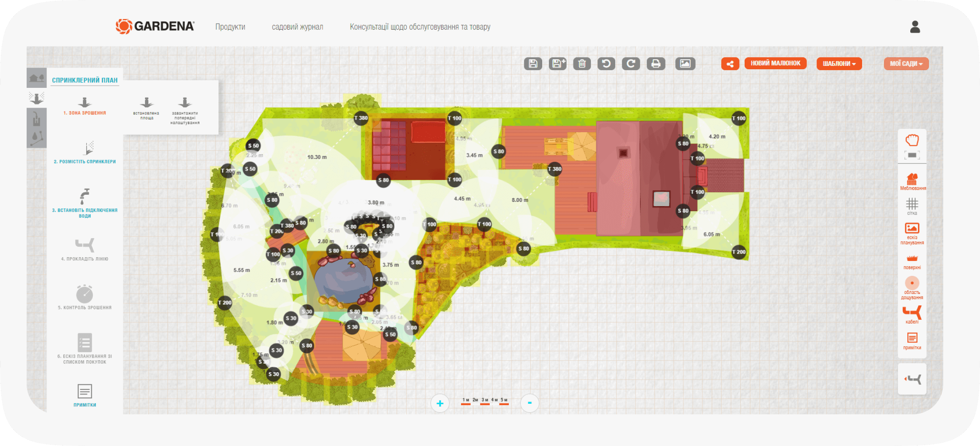Viewport: 980px width, 446px height.
Task: Open the Примітки notes item in sidebar
Action: pyautogui.click(x=85, y=395)
